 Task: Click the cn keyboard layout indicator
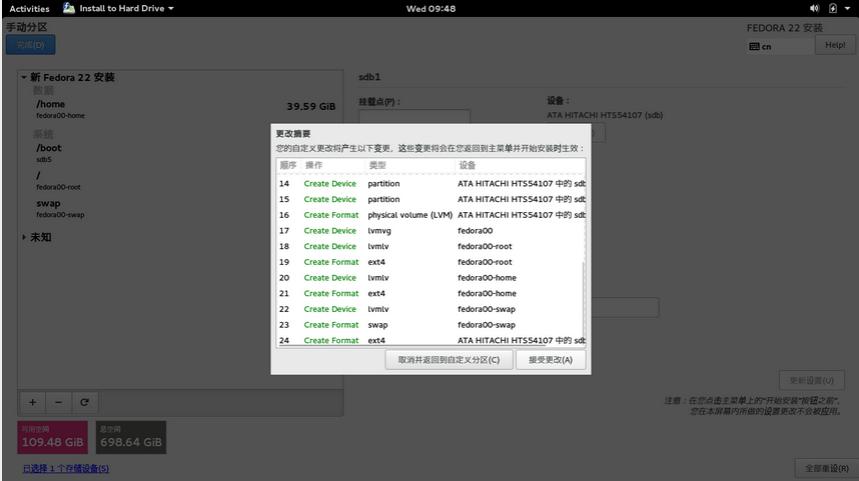click(780, 47)
